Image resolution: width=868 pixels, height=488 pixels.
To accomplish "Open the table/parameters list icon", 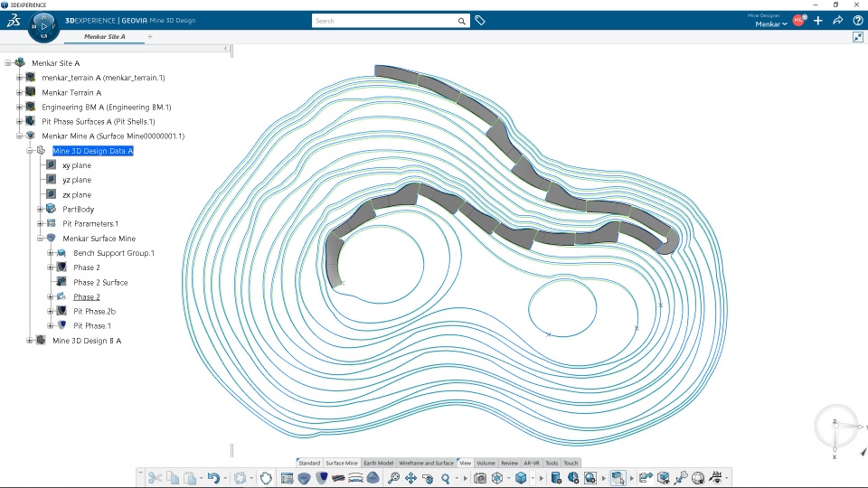I will click(287, 478).
